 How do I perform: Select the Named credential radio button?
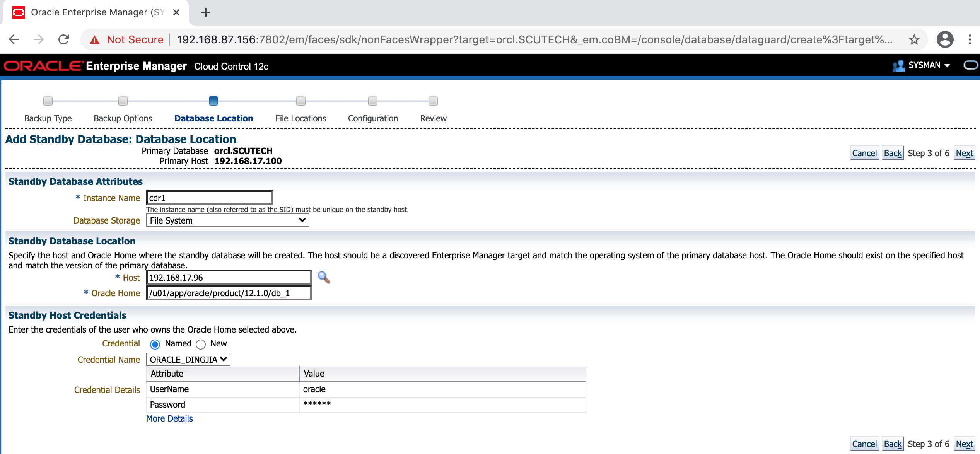click(155, 344)
